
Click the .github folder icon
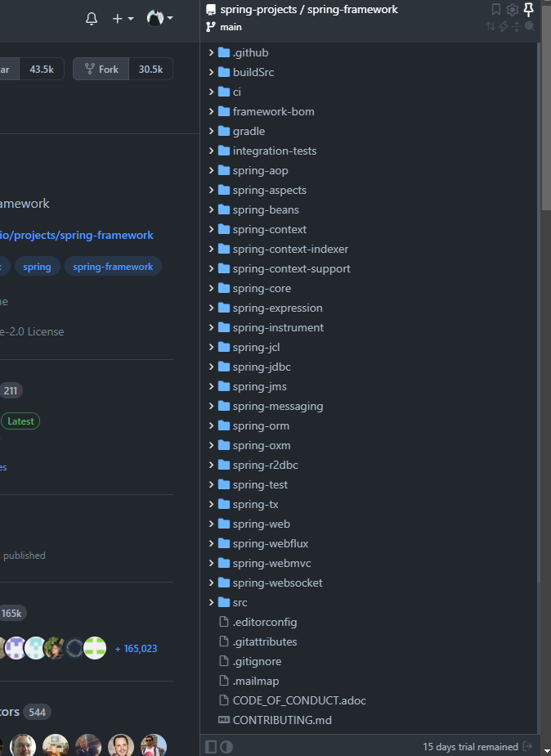(x=224, y=52)
